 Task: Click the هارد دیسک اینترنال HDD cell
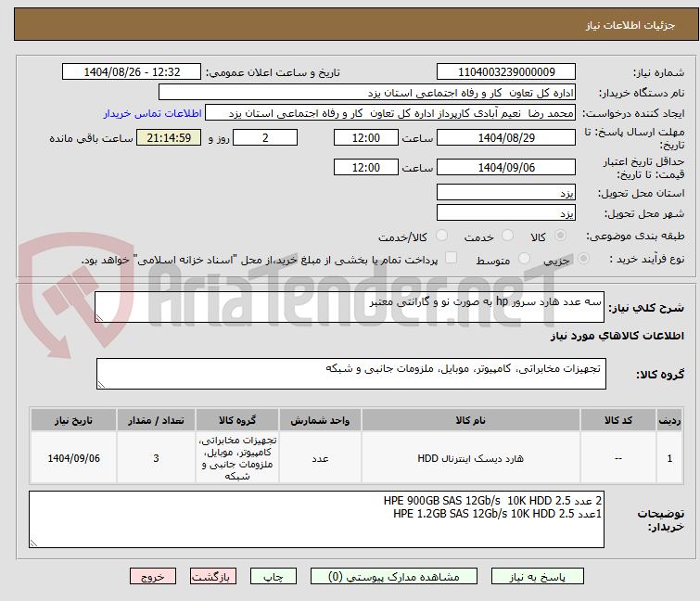471,458
